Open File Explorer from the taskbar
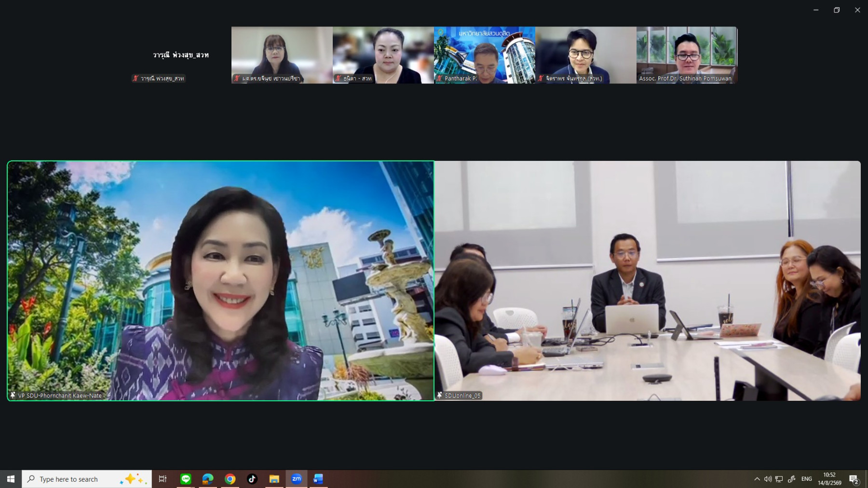Viewport: 868px width, 488px height. click(274, 479)
